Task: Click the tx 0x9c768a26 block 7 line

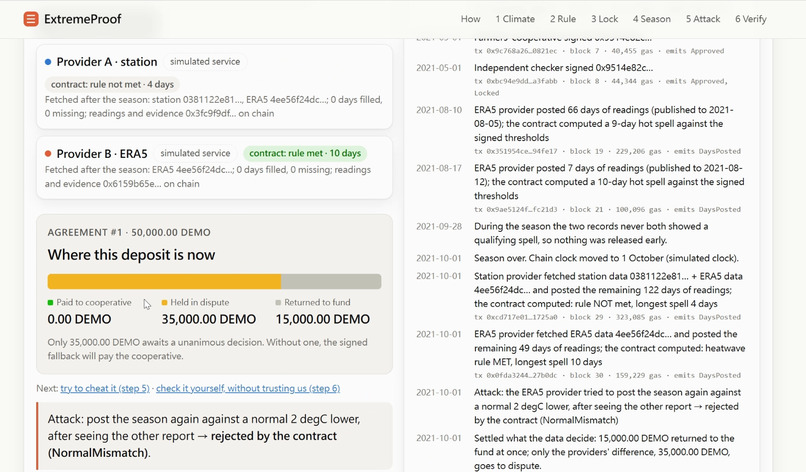Action: (x=599, y=51)
